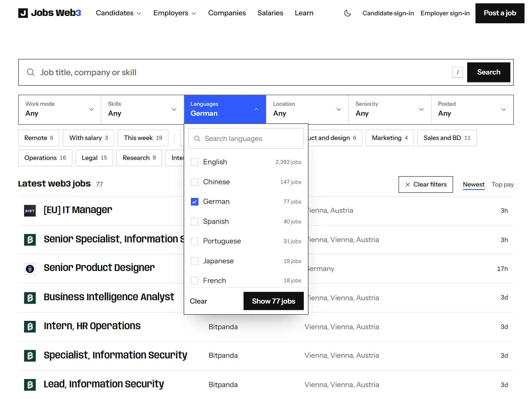Click the Jobs Web3 logo

pos(50,13)
